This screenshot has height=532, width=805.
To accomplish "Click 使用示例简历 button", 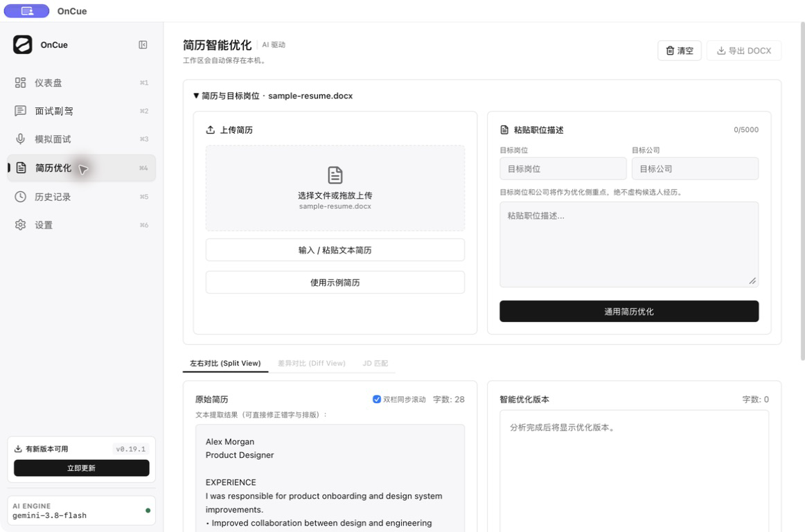I will click(x=335, y=283).
